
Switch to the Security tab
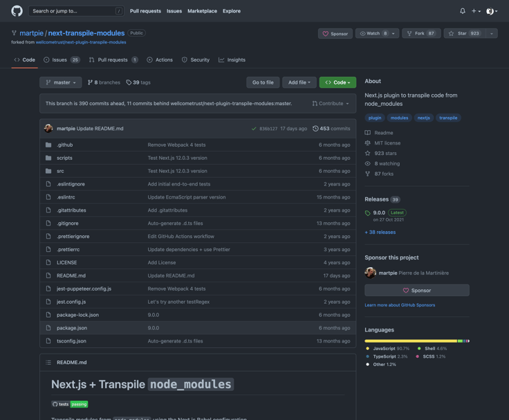[x=196, y=60]
